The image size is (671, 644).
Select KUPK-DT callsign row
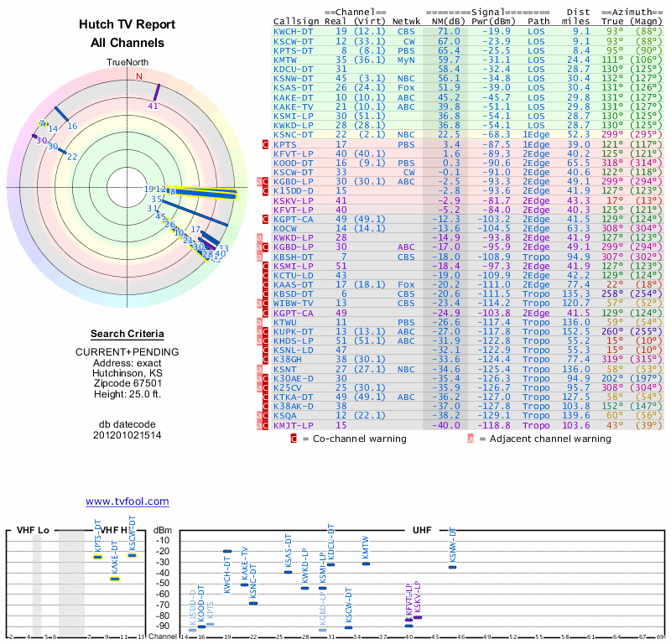point(293,331)
